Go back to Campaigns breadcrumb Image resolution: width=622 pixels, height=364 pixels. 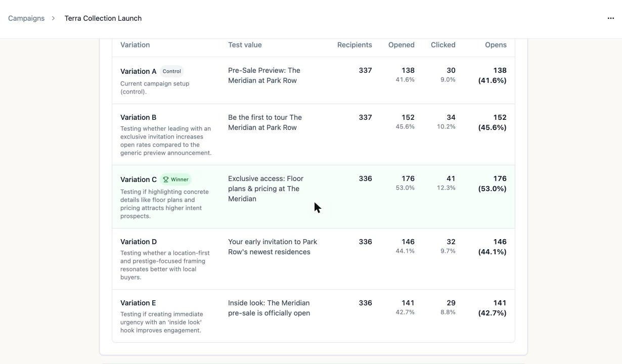pos(26,18)
